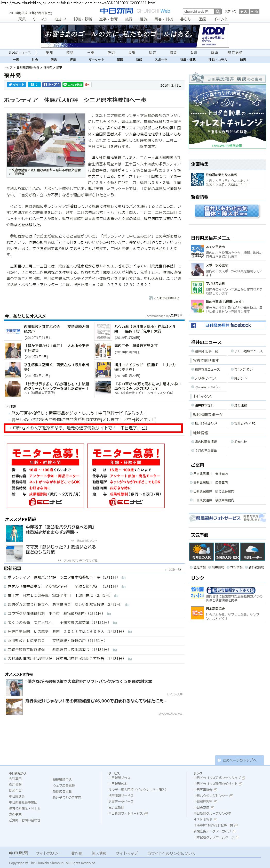Open 昇龍道の新たなる挑戦 feature link

pyautogui.click(x=221, y=175)
